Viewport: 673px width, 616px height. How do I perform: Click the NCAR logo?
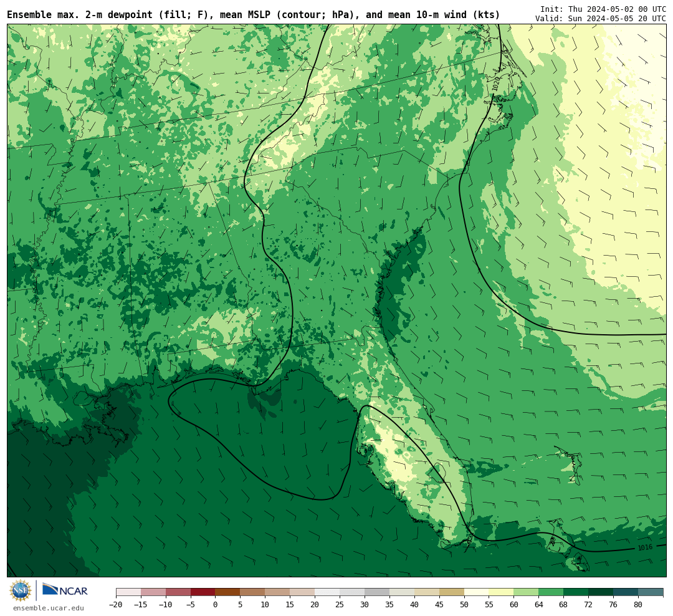tap(65, 590)
